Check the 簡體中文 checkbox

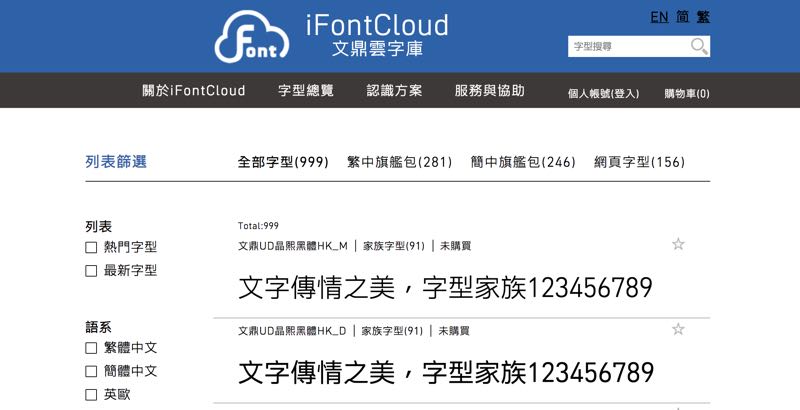pyautogui.click(x=91, y=371)
